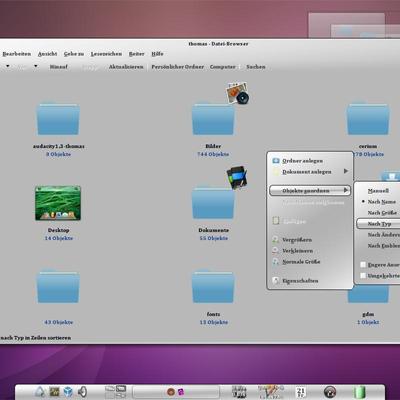Viewport: 400px width, 400px height.
Task: Expand the Dokument anlegen submenu arrow
Action: click(346, 171)
